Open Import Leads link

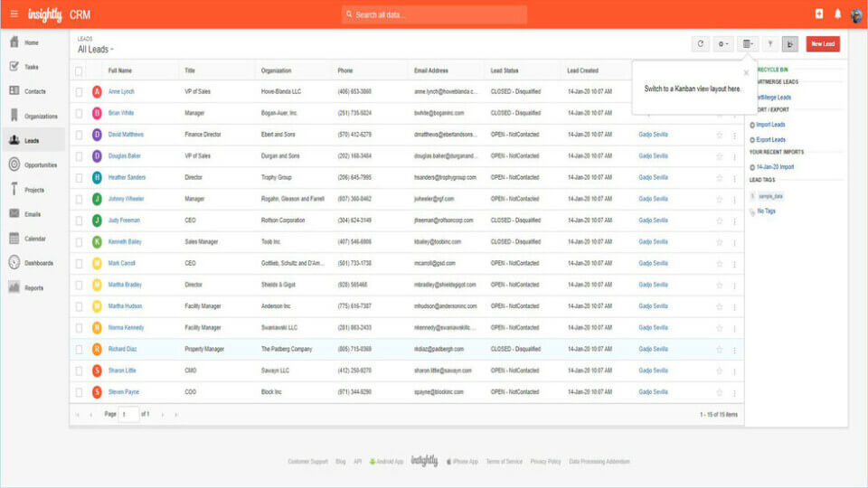[770, 125]
